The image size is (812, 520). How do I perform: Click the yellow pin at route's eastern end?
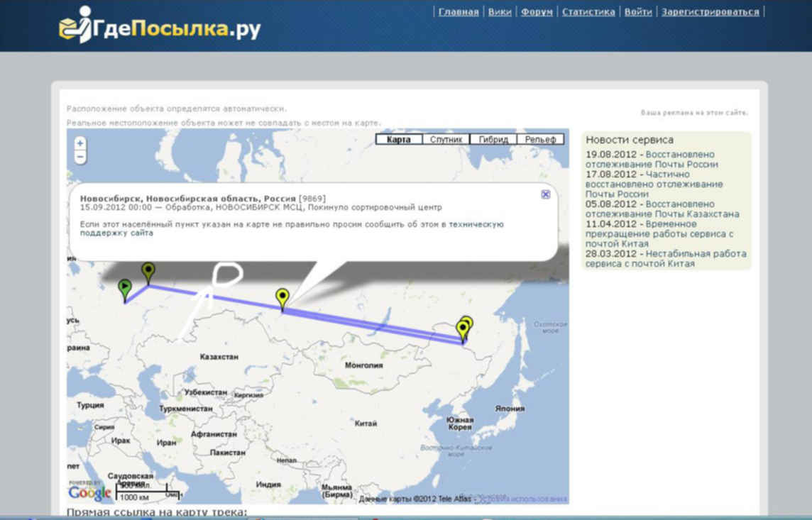coord(463,329)
